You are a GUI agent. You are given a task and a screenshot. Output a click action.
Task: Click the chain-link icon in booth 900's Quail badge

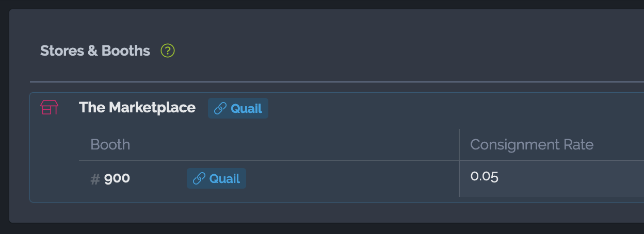tap(199, 178)
